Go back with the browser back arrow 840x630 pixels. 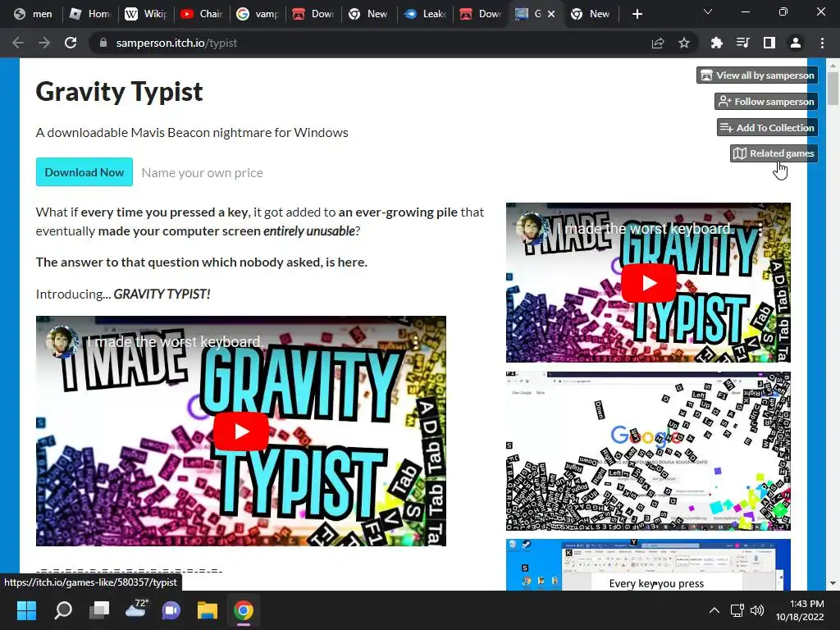18,43
